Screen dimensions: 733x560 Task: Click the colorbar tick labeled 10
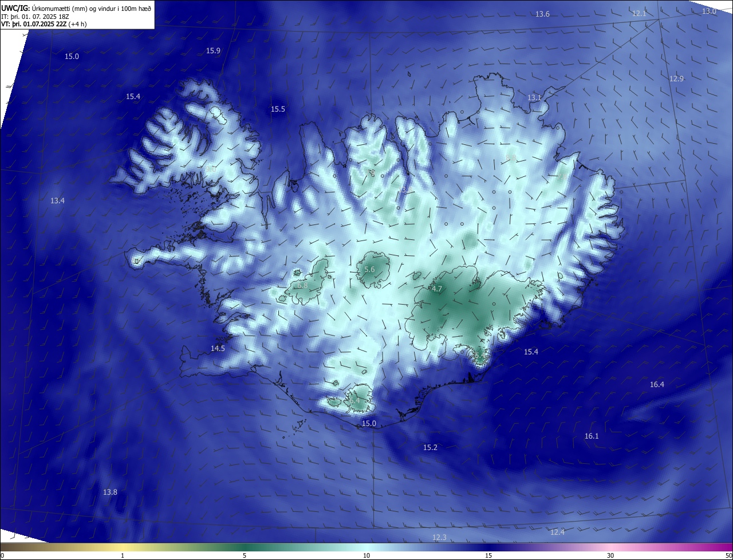point(366,555)
